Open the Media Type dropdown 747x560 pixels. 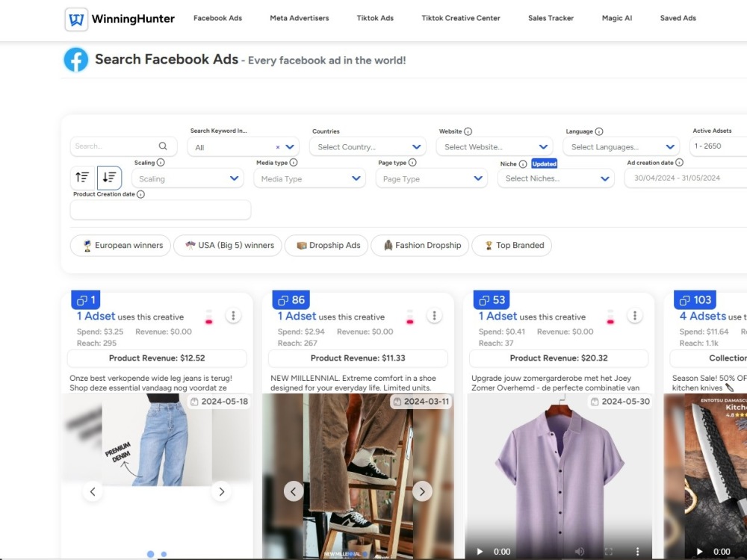pos(310,178)
